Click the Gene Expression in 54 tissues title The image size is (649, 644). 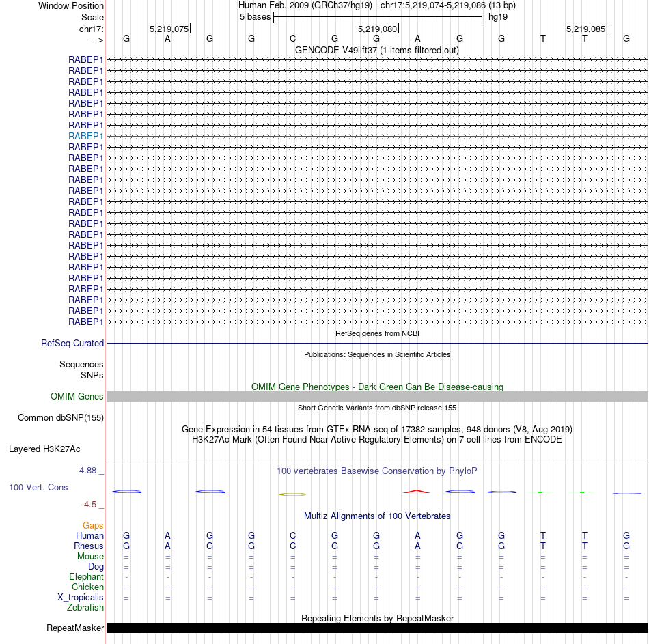tap(377, 429)
